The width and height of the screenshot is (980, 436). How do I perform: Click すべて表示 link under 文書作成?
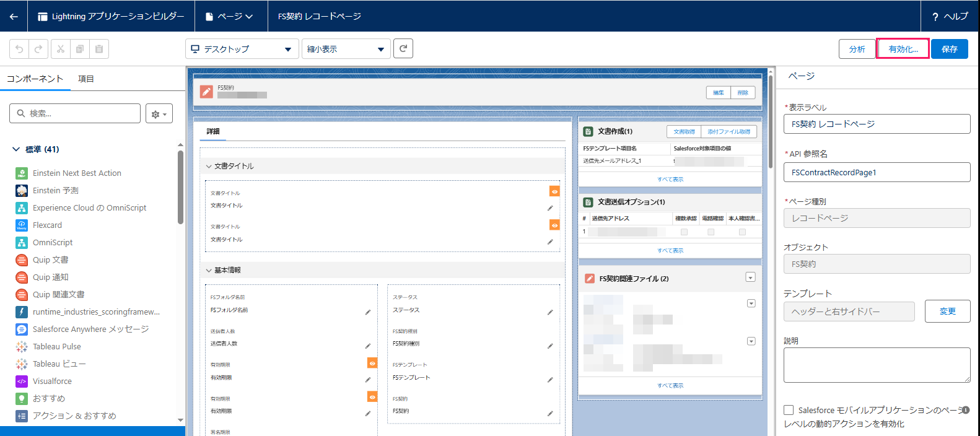pos(670,179)
